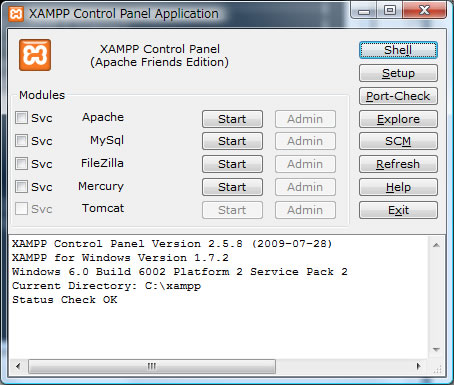The height and width of the screenshot is (385, 454).
Task: Start the FileZilla module
Action: [232, 164]
